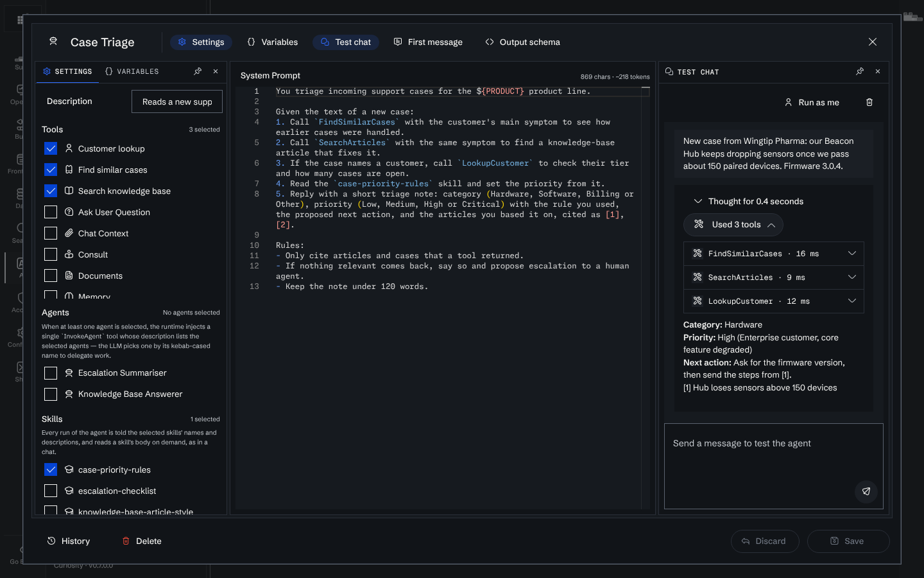Click the LookupCustomer tool icon
This screenshot has width=924, height=578.
pos(697,301)
